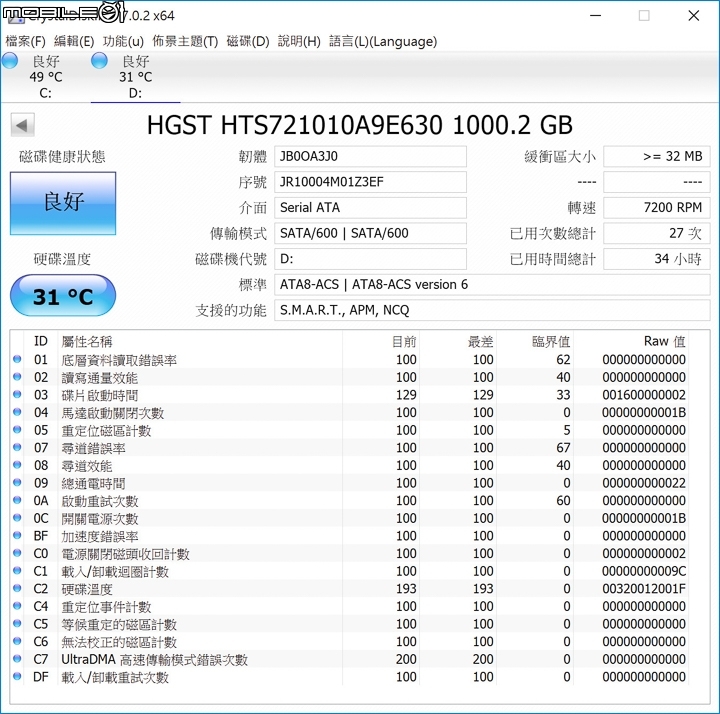Click the power-on count 27 次
The height and width of the screenshot is (714, 720).
tap(657, 233)
